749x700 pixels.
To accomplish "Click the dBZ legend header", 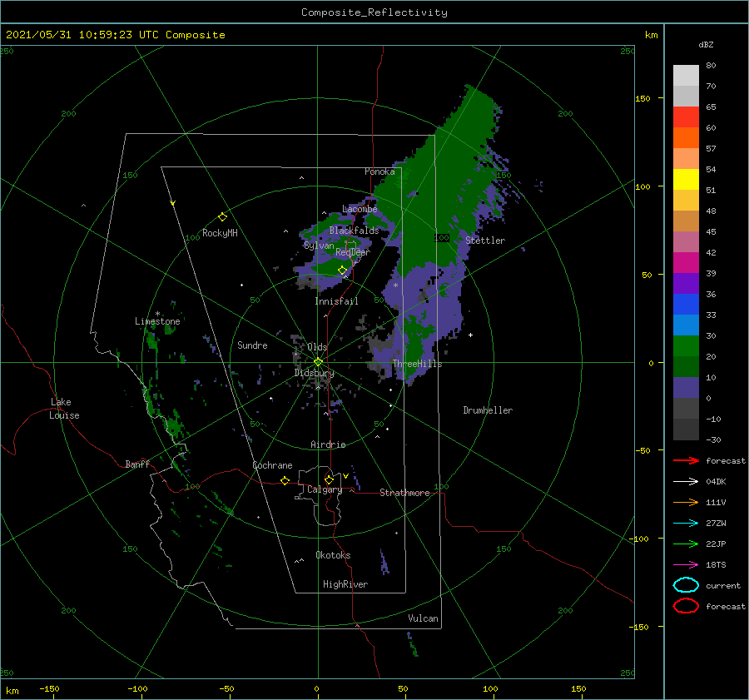I will (706, 44).
